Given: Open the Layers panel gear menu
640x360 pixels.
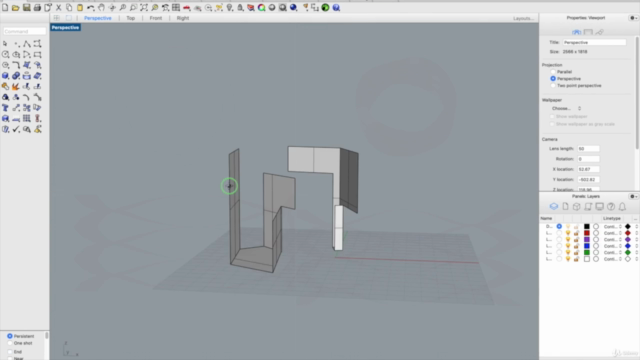Looking at the screenshot, I should click(x=633, y=196).
